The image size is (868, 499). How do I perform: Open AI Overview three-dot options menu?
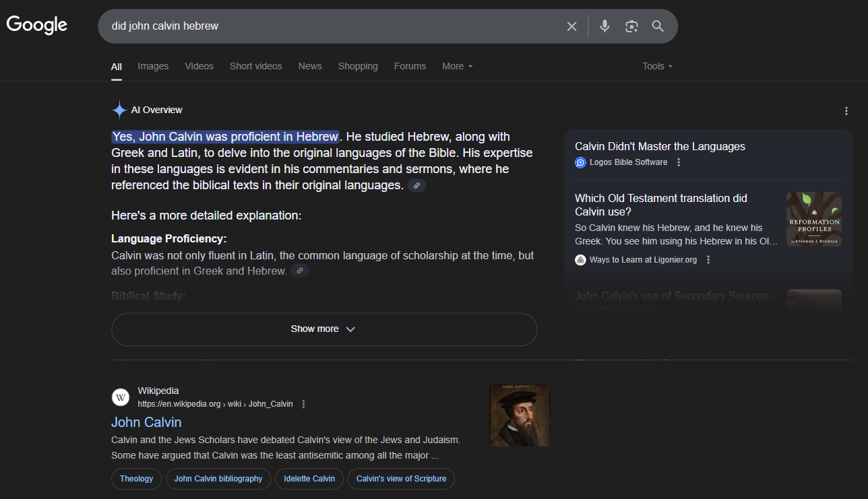pyautogui.click(x=846, y=111)
